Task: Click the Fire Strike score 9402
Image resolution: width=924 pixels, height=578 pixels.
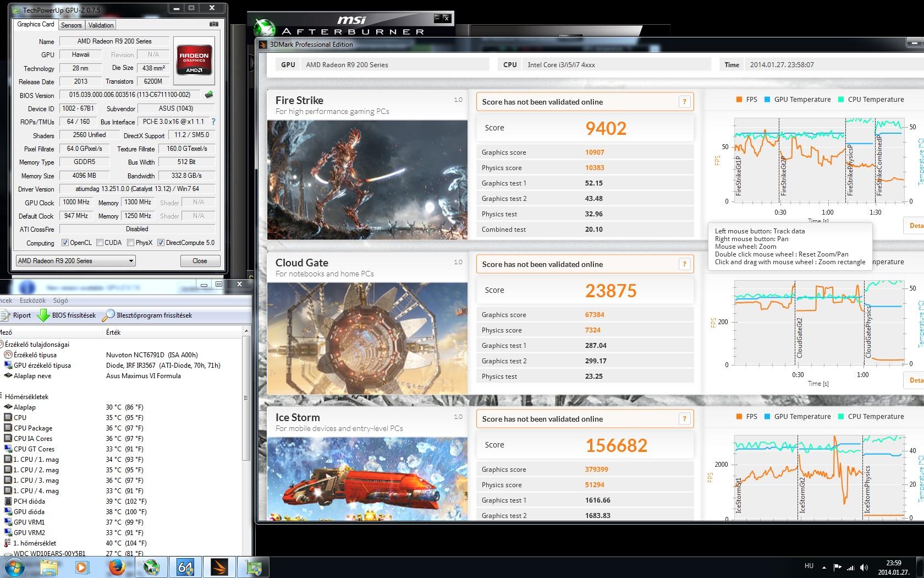Action: 606,128
